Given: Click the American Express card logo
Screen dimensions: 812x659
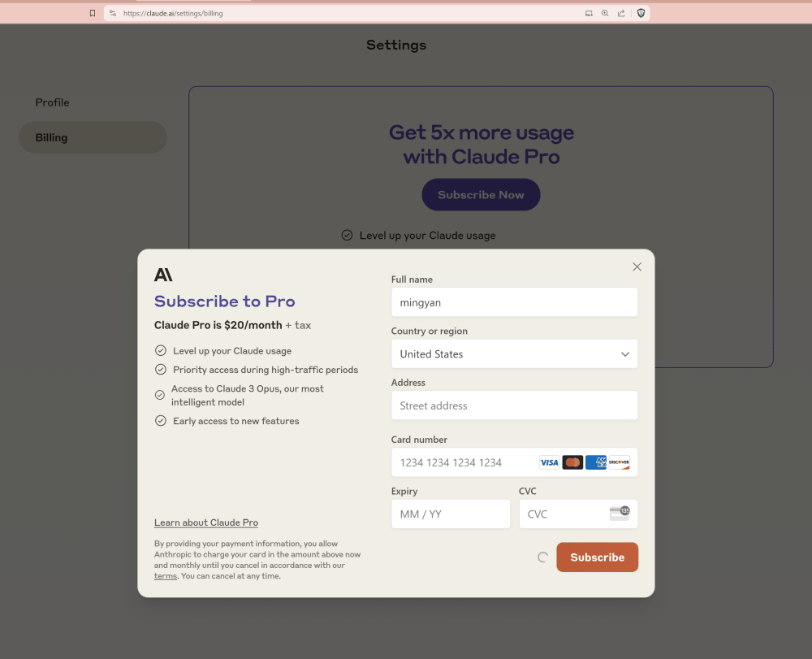Looking at the screenshot, I should tap(596, 462).
